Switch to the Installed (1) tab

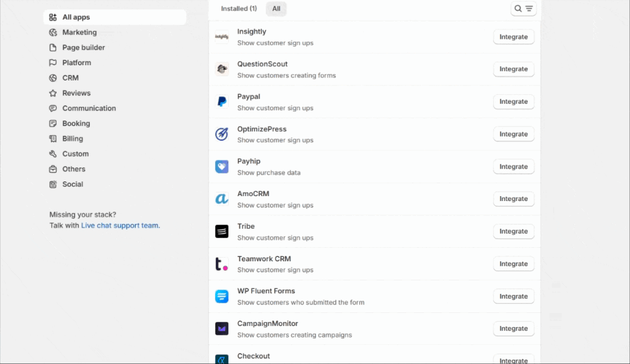[239, 9]
